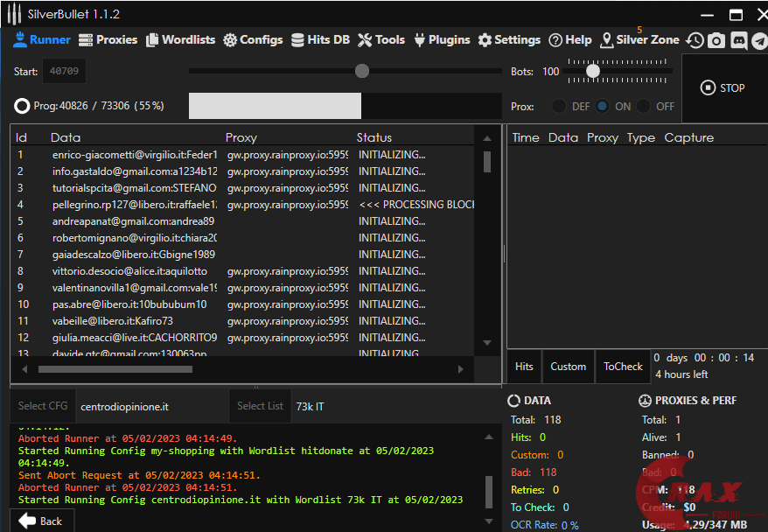
Task: Click the Bots slider handle
Action: tap(593, 71)
